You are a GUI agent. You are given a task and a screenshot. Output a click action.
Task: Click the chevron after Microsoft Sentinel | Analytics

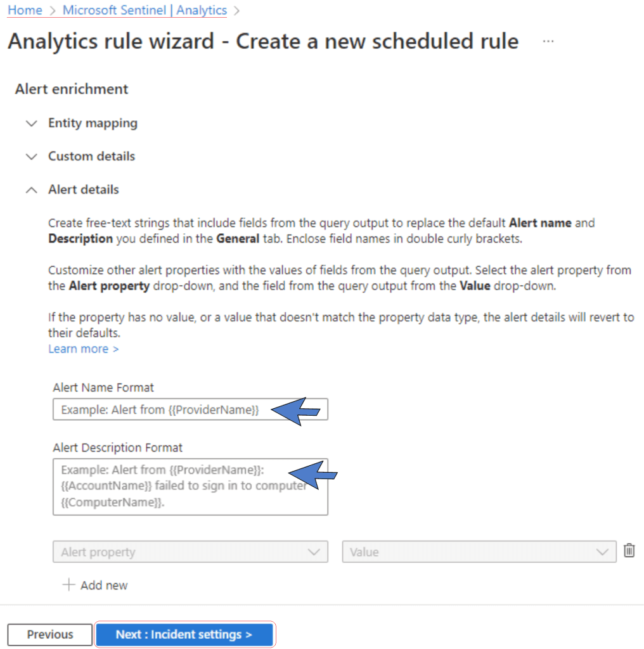tap(236, 10)
